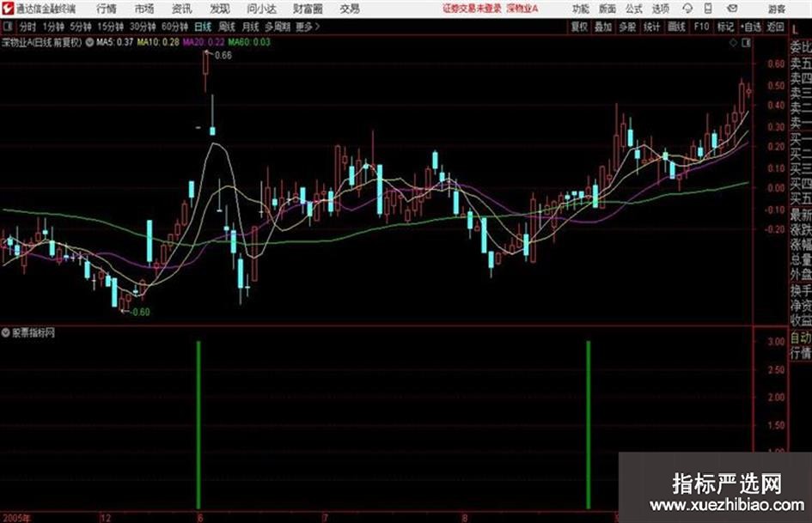Open the F10 company info button
The image size is (812, 523).
(701, 27)
